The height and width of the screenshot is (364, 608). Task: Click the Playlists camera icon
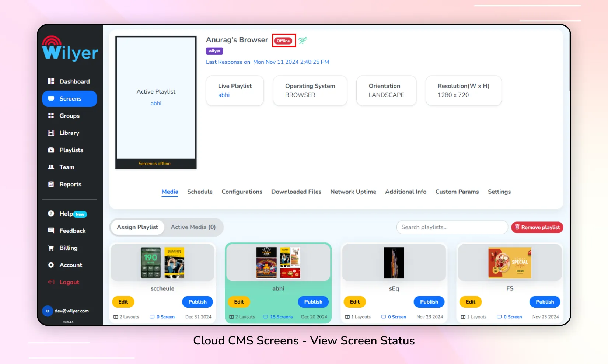tap(51, 150)
